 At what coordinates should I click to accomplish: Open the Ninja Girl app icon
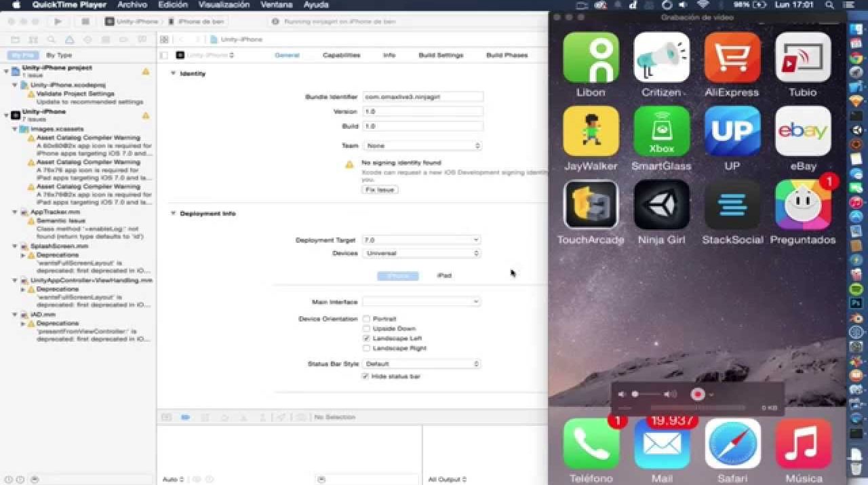(661, 205)
